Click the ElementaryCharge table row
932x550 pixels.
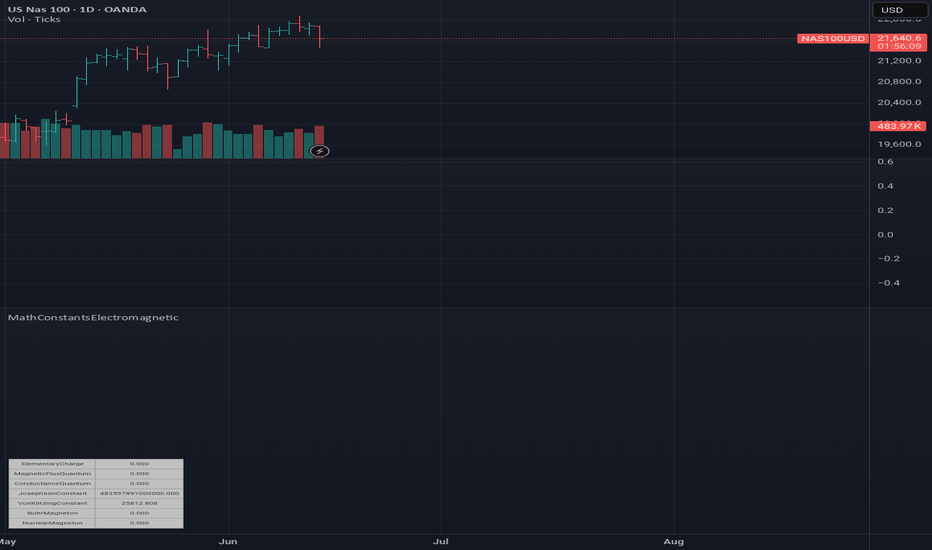click(96, 464)
